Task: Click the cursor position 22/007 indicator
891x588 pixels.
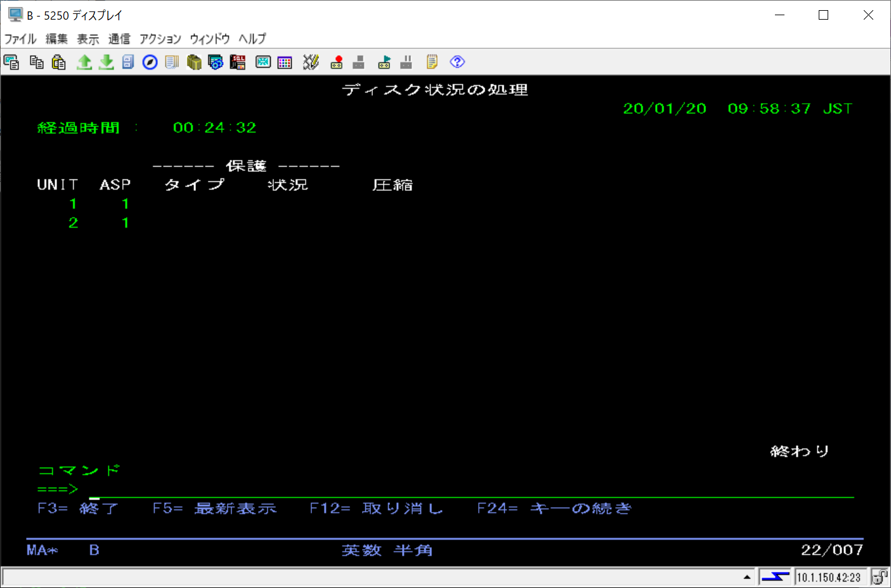Action: [832, 550]
